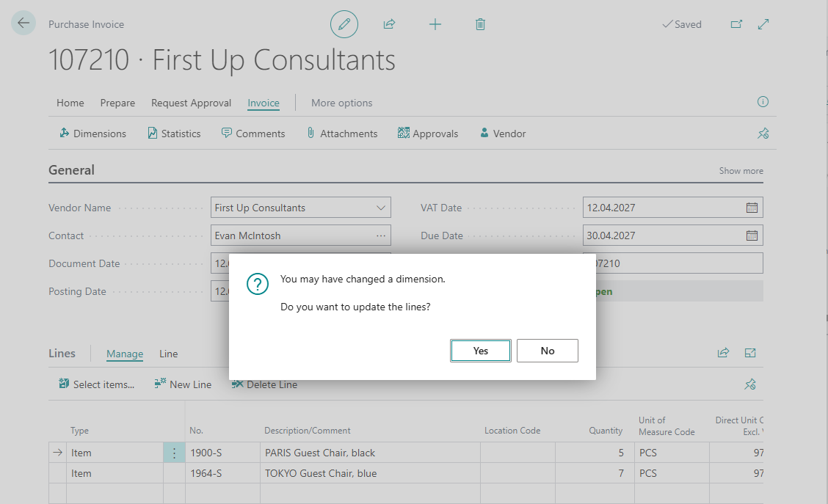
Task: Click TOKYO Guest Chair, blue cell
Action: click(x=370, y=473)
